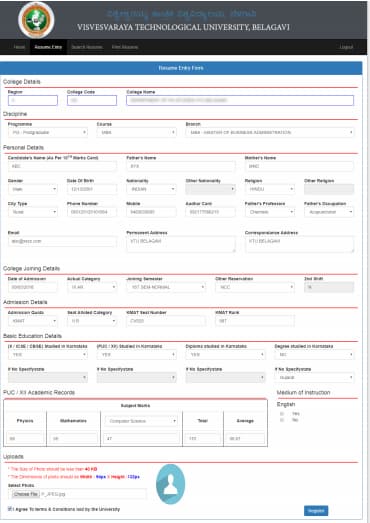This screenshot has width=370, height=523.
Task: Tick the agree to terms and conditions checkbox
Action: pyautogui.click(x=10, y=509)
